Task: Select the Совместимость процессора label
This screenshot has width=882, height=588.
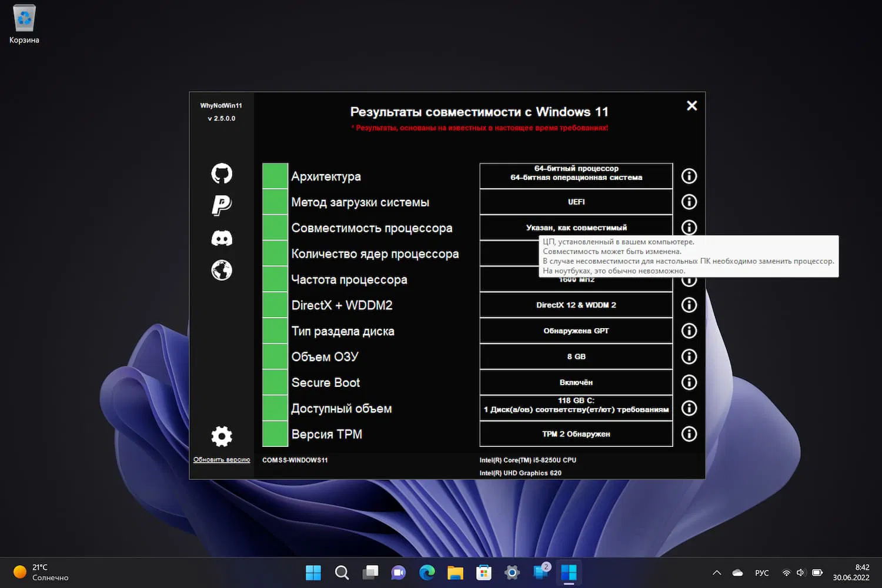Action: coord(372,228)
